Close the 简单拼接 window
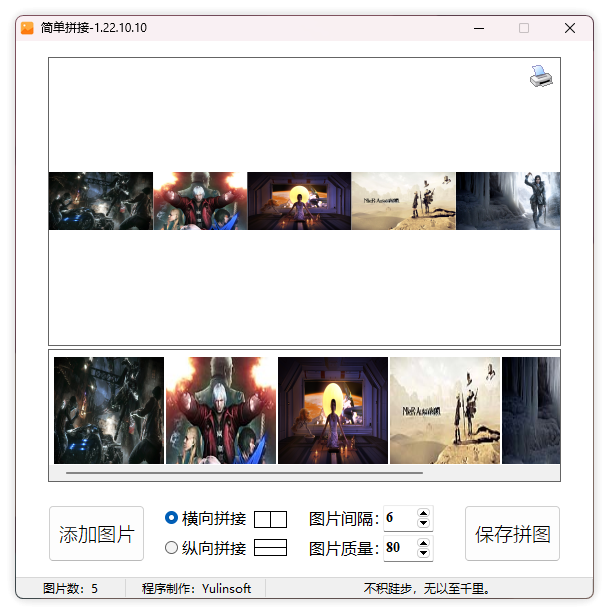The height and width of the screenshot is (614, 609). pyautogui.click(x=570, y=28)
